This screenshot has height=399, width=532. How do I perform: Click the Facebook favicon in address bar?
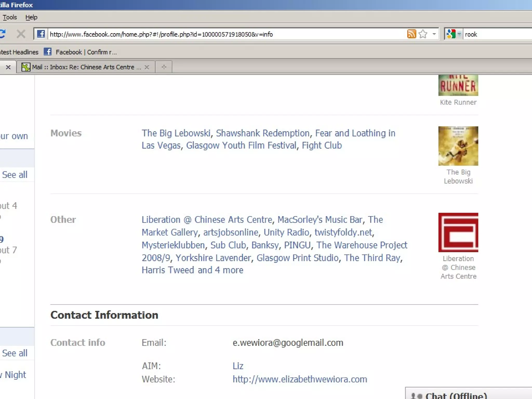click(41, 34)
